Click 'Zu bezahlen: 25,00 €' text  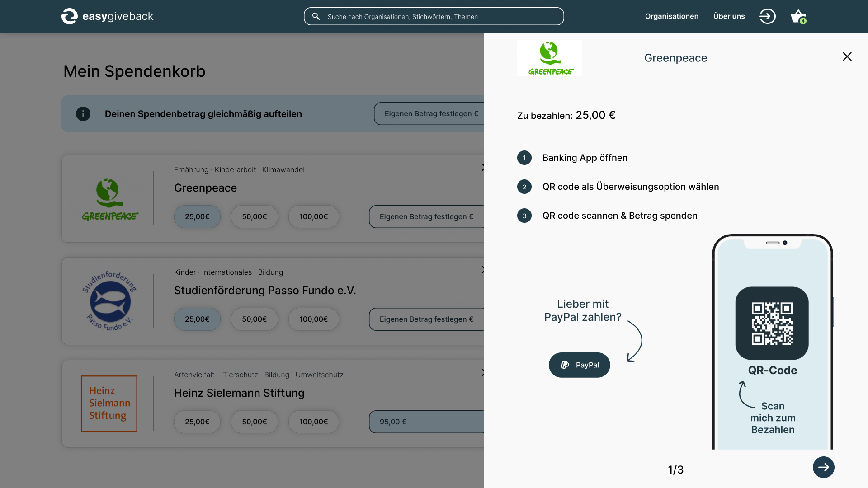point(566,115)
